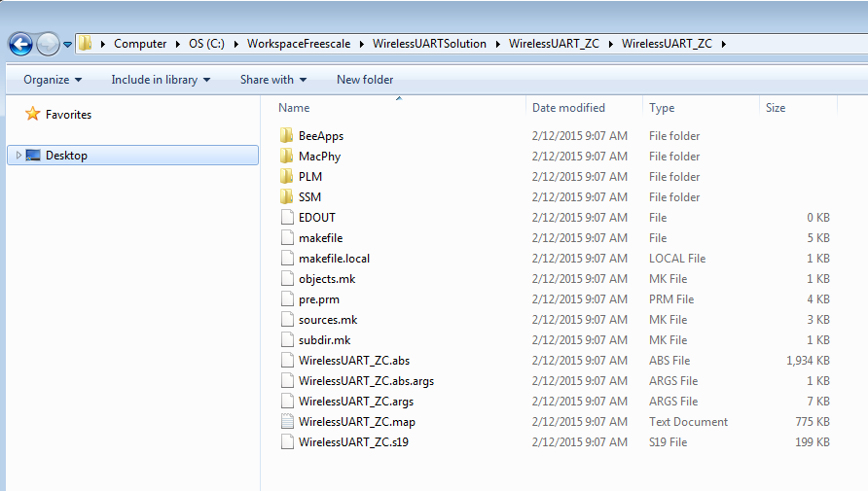Sort by Date modified column header
The width and height of the screenshot is (868, 491).
click(568, 108)
